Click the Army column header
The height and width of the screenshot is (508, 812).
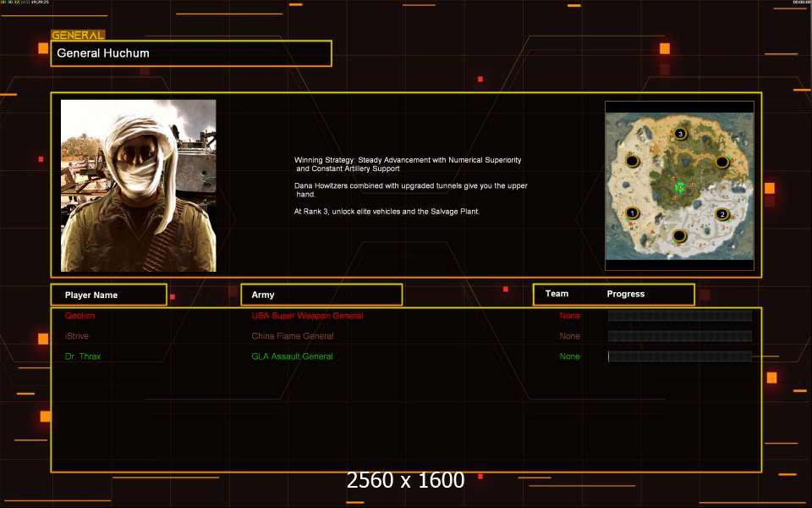click(321, 295)
